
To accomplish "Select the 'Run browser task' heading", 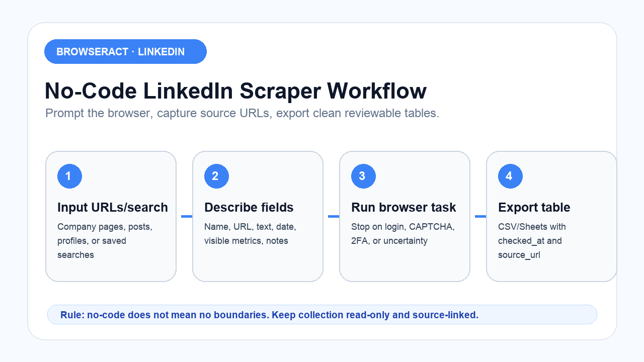I will coord(404,208).
